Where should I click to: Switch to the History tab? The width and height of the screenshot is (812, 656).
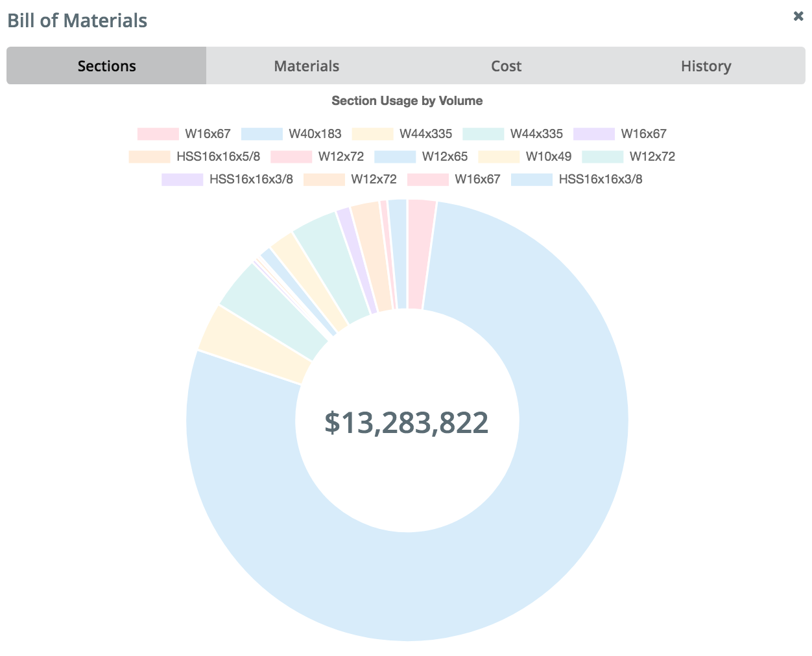pos(706,65)
